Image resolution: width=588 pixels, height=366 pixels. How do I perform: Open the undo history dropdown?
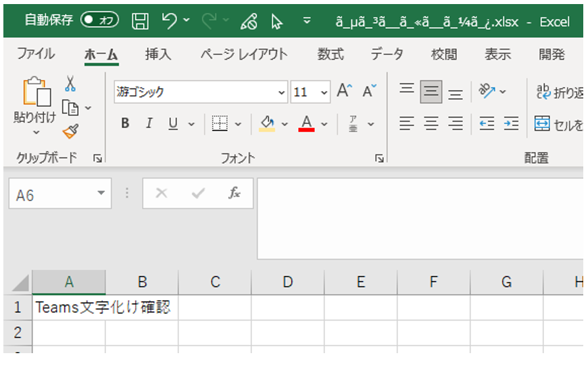187,20
